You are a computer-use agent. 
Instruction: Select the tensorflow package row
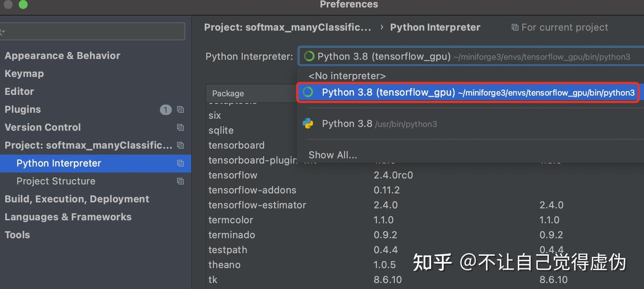tap(233, 175)
